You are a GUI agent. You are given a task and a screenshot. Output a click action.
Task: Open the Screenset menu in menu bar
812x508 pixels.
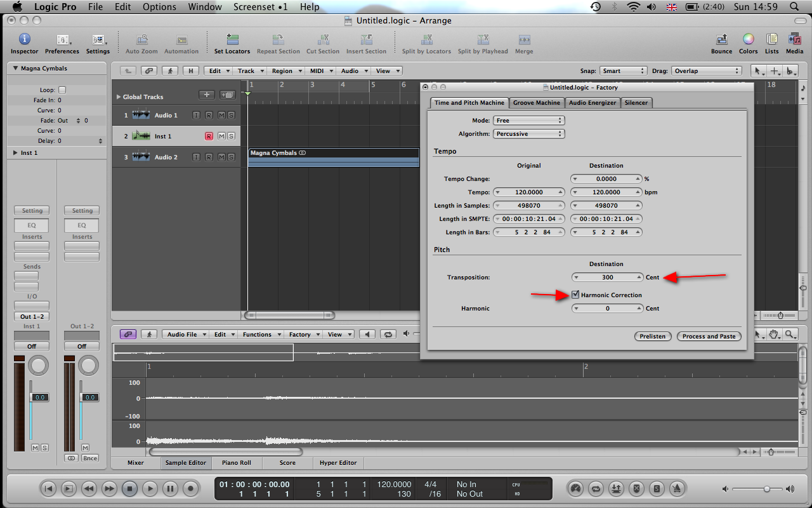tap(260, 6)
